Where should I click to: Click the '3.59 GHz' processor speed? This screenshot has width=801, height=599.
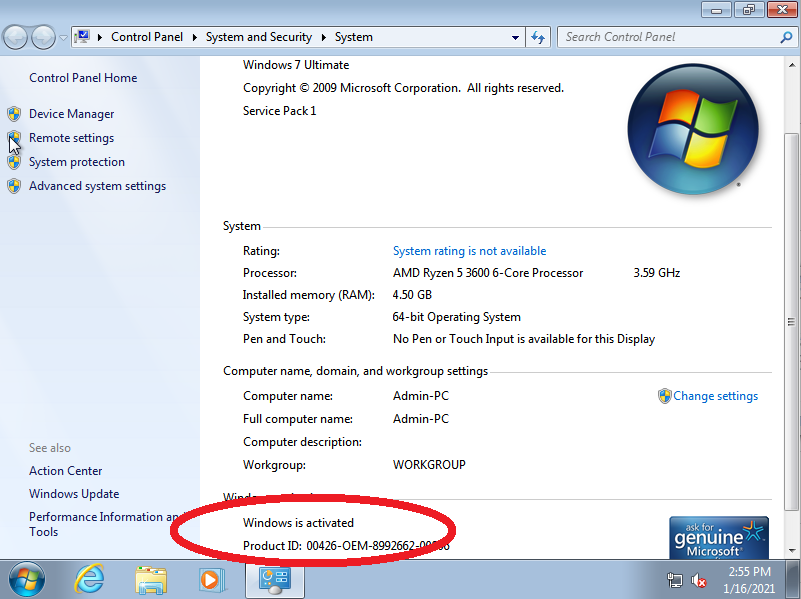click(x=657, y=273)
